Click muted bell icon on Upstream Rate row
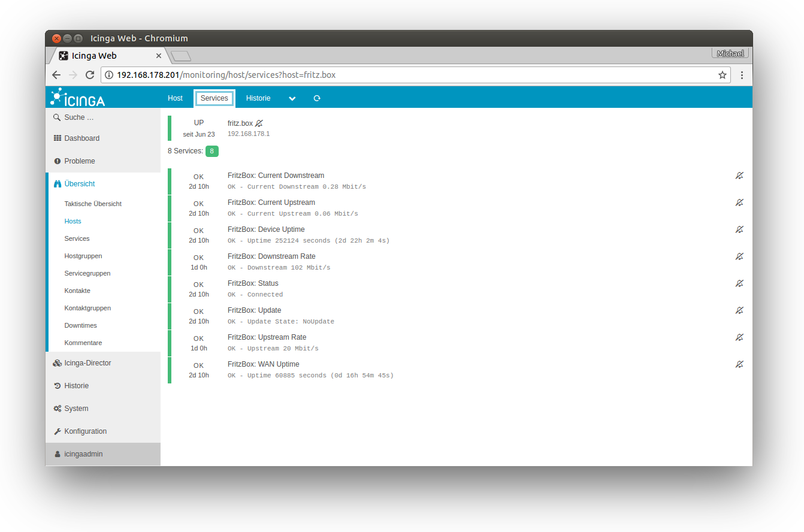Viewport: 804px width, 532px height. coord(739,337)
